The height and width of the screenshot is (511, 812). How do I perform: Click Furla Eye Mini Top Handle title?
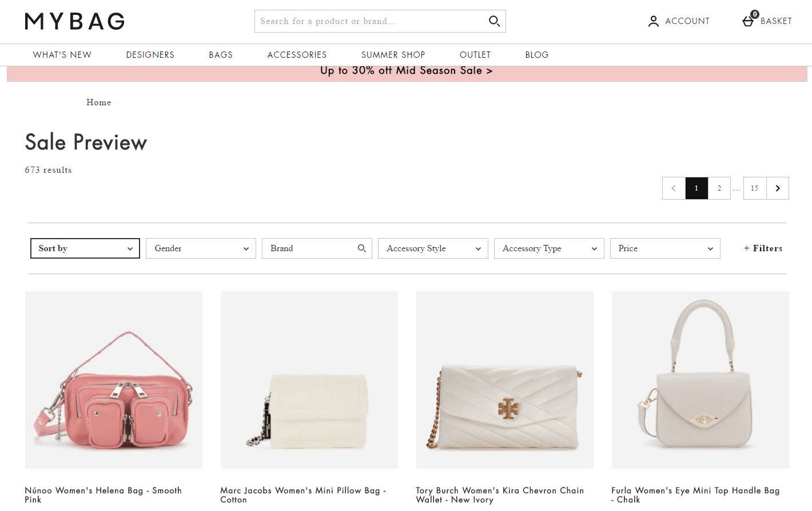point(695,495)
